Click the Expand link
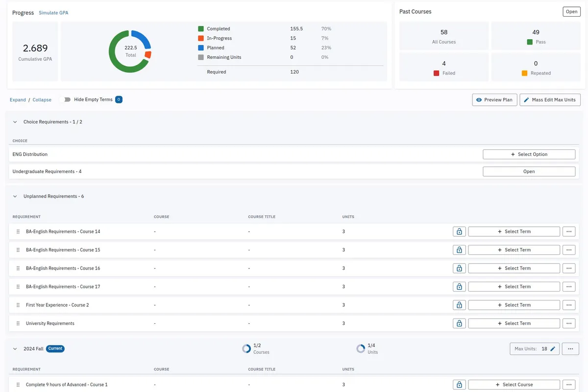This screenshot has width=588, height=392. click(x=18, y=100)
